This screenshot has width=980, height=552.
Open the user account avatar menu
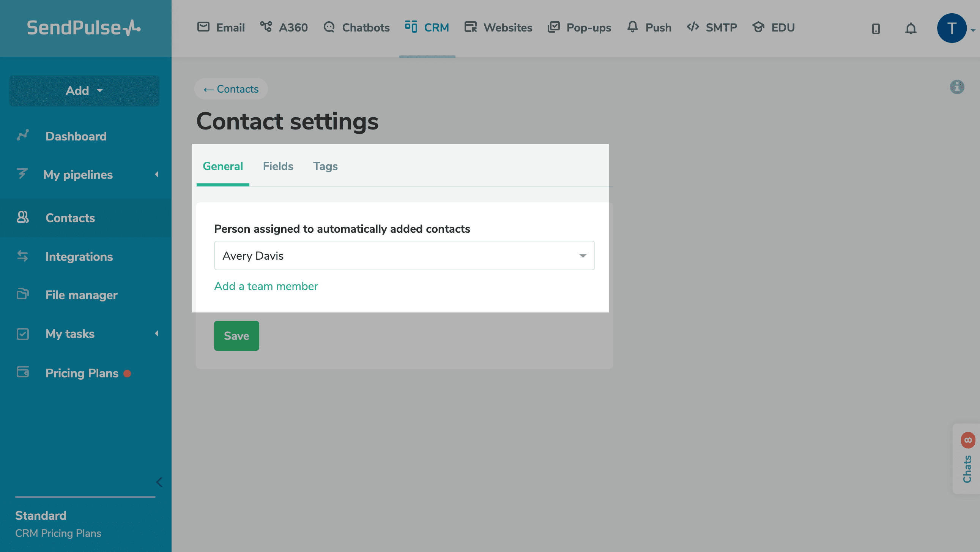coord(952,28)
